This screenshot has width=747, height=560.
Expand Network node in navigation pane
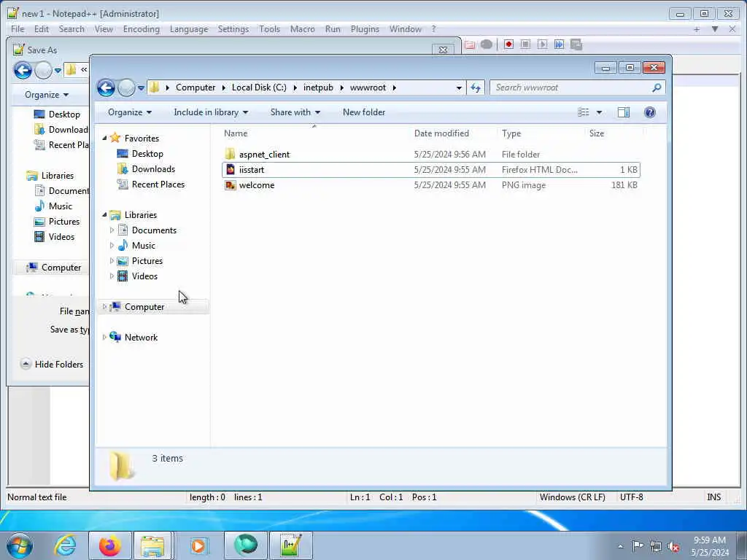pyautogui.click(x=104, y=338)
